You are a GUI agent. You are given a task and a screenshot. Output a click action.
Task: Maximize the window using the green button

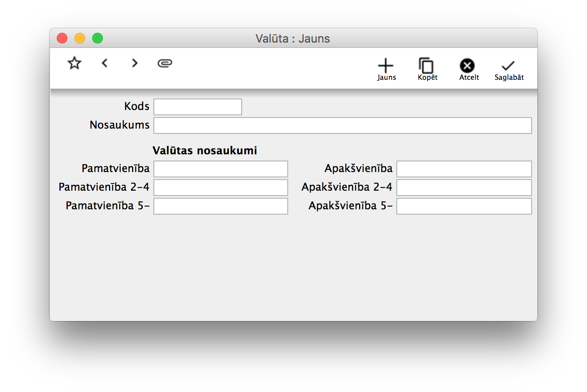98,39
